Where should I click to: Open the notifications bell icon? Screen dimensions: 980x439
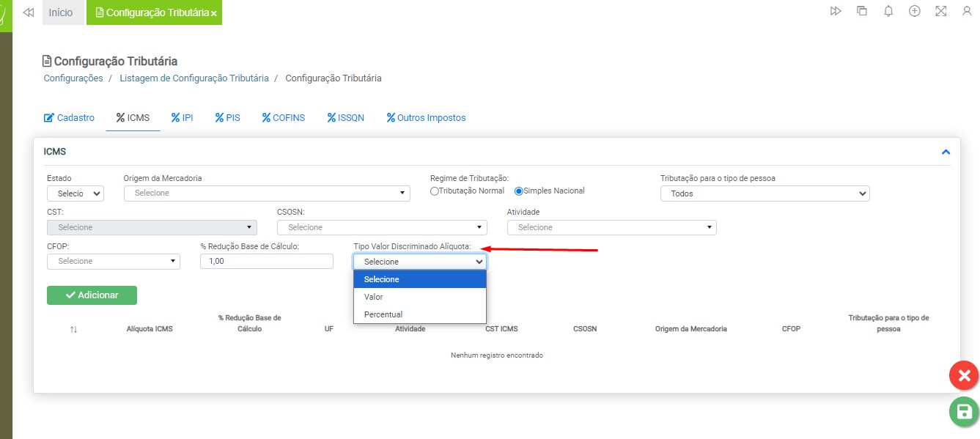point(888,12)
